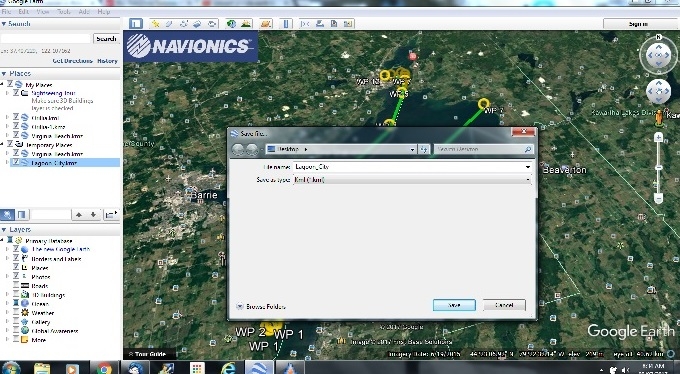
Task: Open Google Chrome from the taskbar
Action: click(104, 369)
